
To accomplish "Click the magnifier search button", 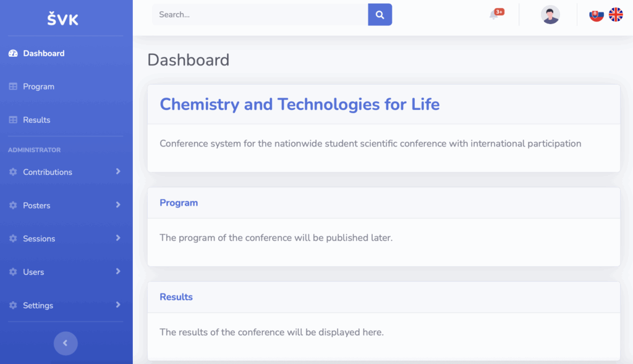I will click(x=380, y=15).
